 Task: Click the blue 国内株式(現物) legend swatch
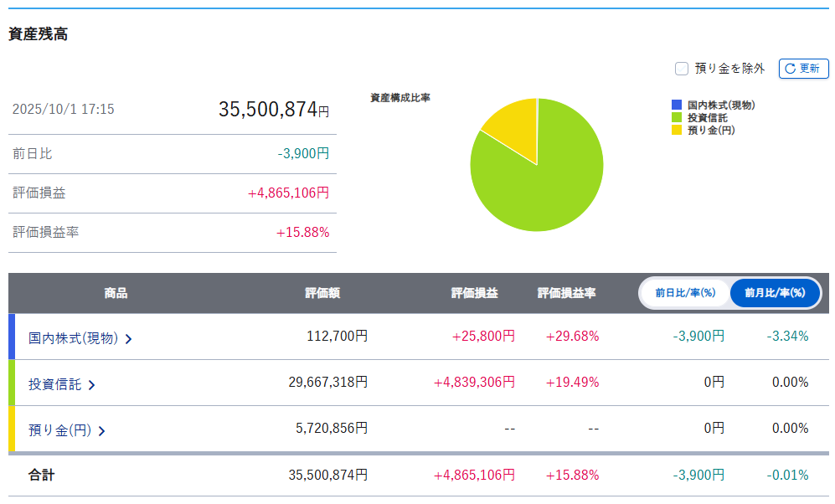pyautogui.click(x=677, y=105)
